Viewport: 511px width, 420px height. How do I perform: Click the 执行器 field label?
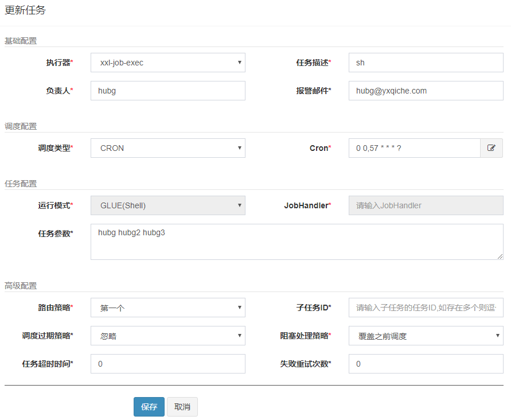pos(59,63)
